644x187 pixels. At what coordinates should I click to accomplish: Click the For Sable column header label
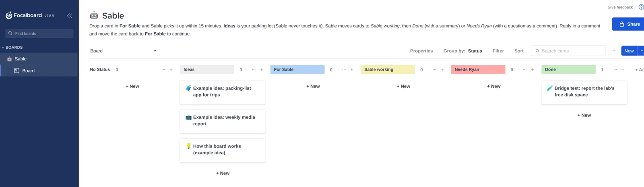coord(297,70)
